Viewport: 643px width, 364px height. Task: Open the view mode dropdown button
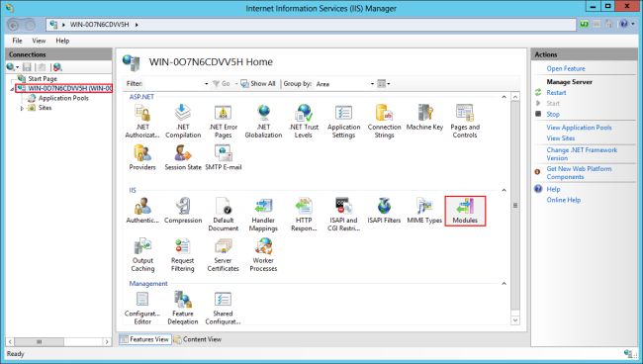click(384, 84)
